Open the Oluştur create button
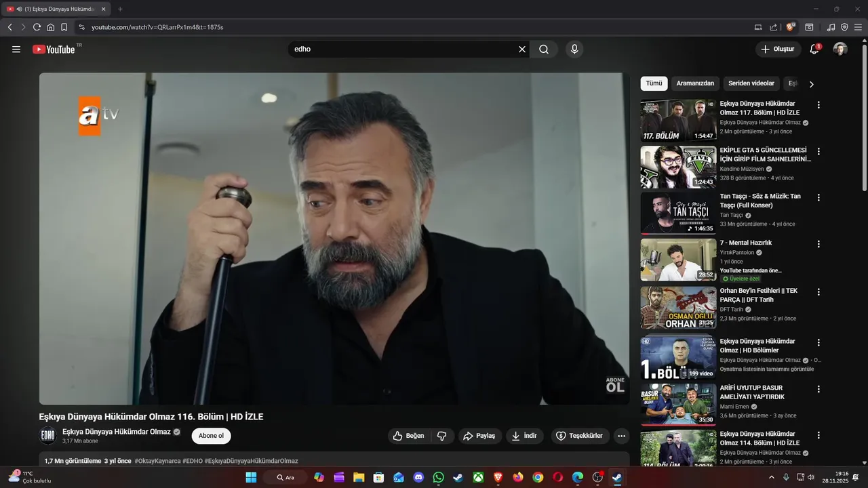 (778, 49)
